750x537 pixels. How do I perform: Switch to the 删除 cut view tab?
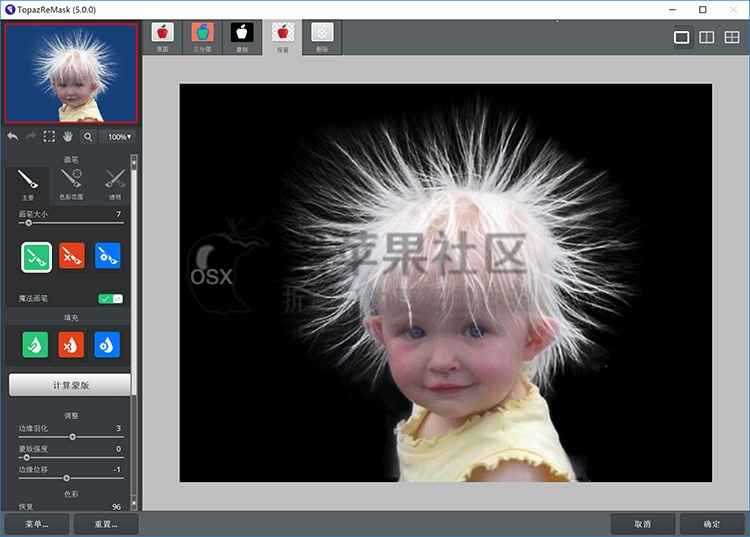pyautogui.click(x=322, y=37)
